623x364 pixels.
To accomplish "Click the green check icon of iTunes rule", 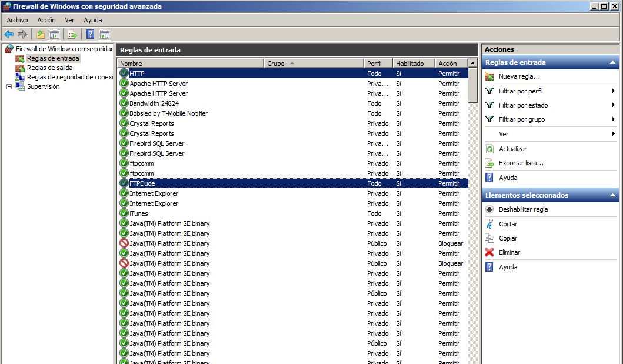I will point(124,213).
